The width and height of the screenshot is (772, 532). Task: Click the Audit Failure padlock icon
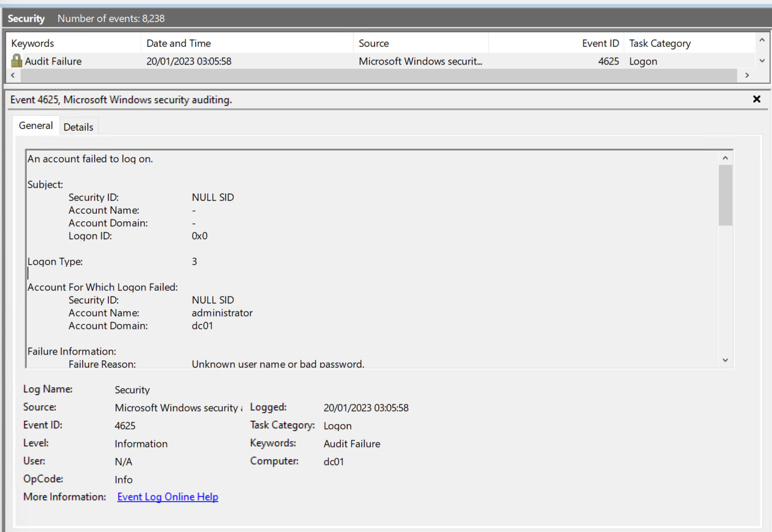[x=16, y=60]
